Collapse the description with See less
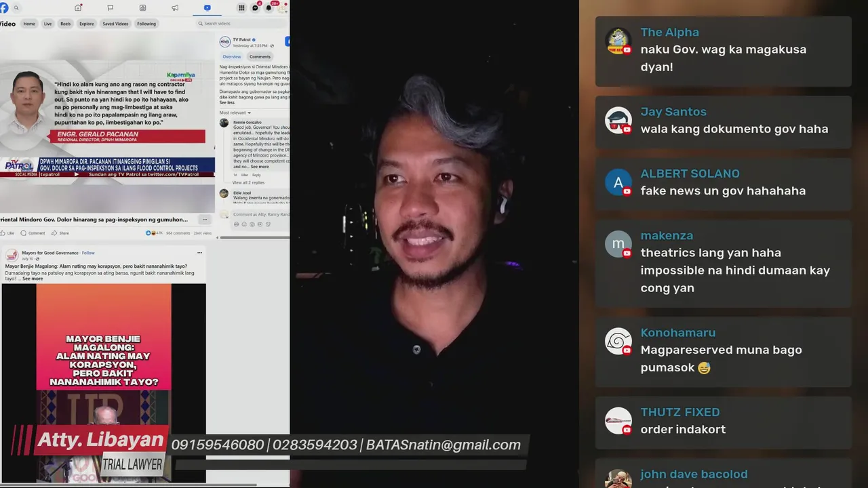The image size is (868, 488). [226, 102]
